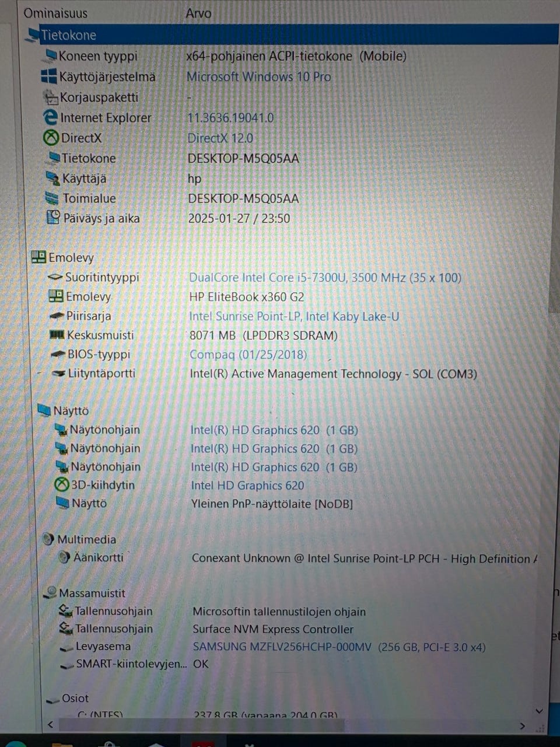The width and height of the screenshot is (560, 747).
Task: Click the BIOS-tyyppi chip icon
Action: (x=58, y=354)
